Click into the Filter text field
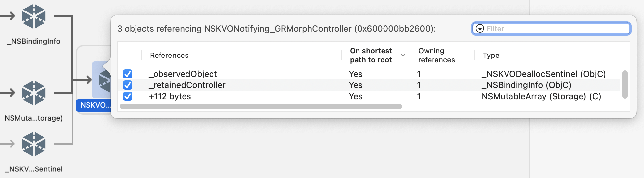Screen dimensions: 644x178 [557, 29]
